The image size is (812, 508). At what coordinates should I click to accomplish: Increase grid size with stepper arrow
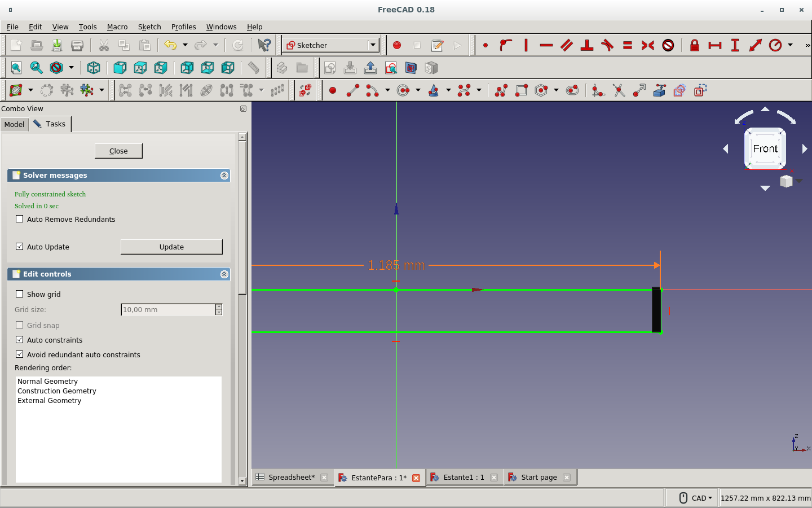click(x=219, y=306)
